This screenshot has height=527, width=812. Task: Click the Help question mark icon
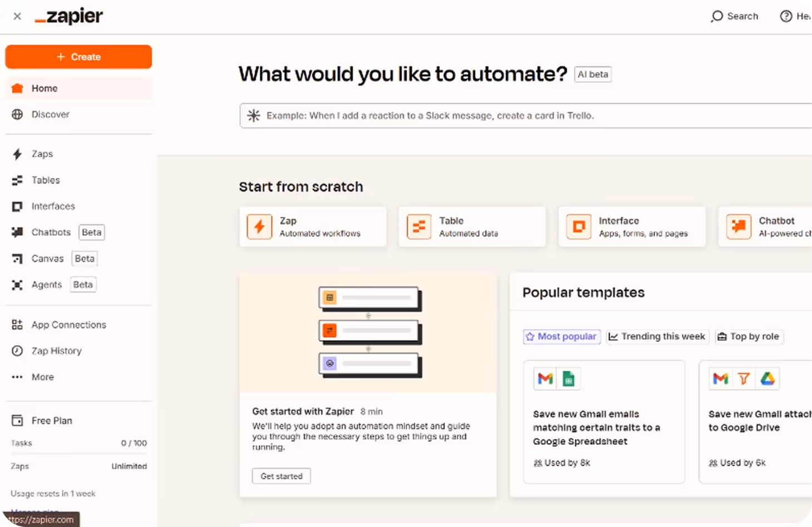tap(786, 16)
